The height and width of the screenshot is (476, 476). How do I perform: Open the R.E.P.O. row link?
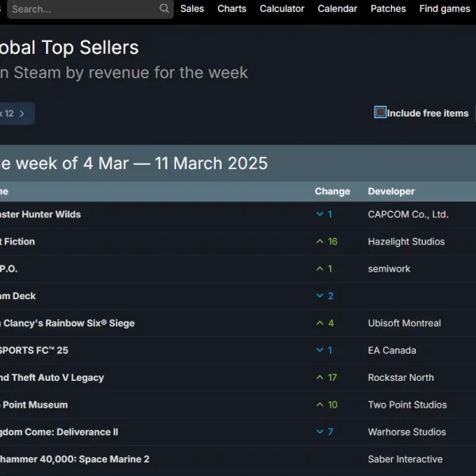tap(9, 269)
